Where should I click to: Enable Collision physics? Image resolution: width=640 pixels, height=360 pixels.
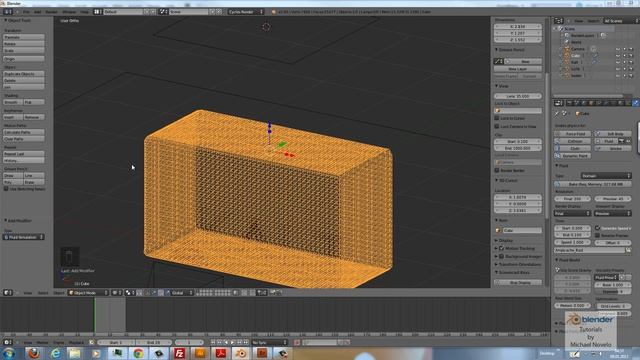coord(572,141)
